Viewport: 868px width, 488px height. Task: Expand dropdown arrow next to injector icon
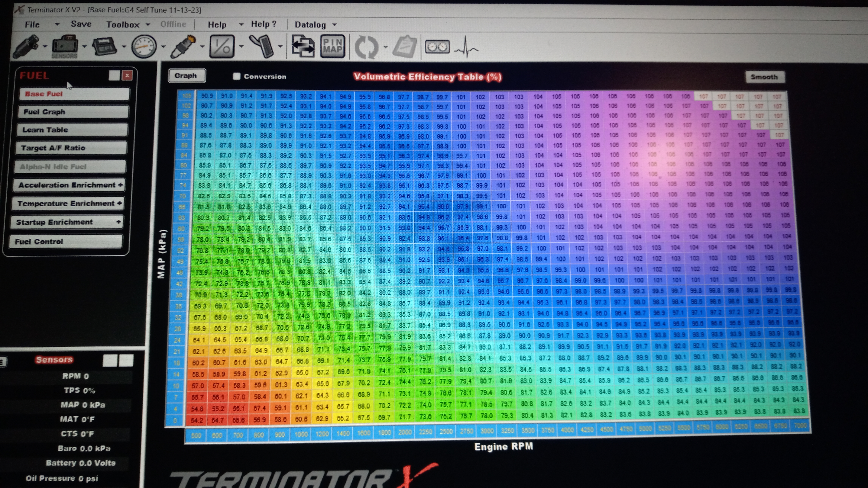point(45,47)
